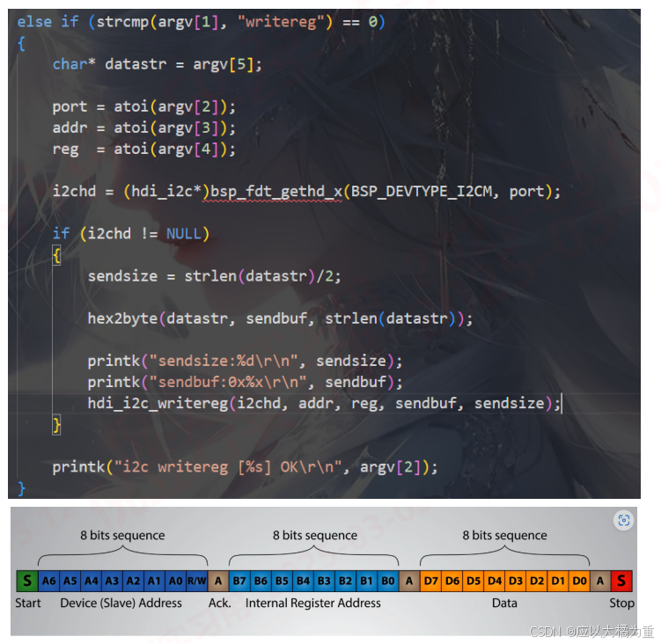
Task: Click the R/W bit cell
Action: pos(197,581)
